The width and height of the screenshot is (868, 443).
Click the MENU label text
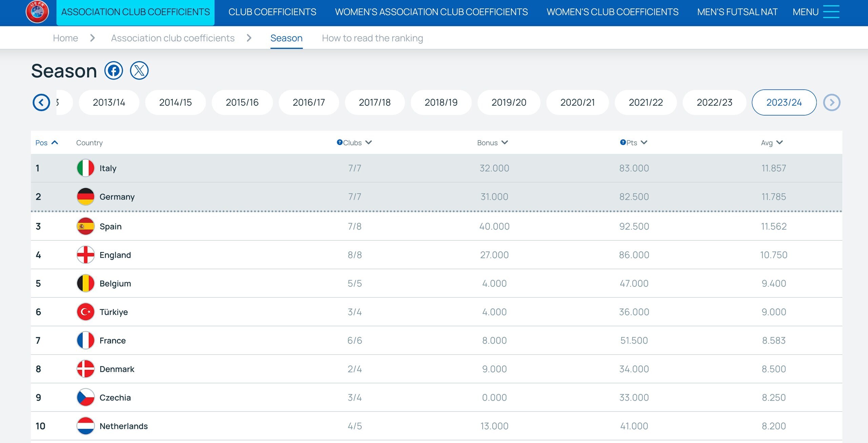point(805,12)
